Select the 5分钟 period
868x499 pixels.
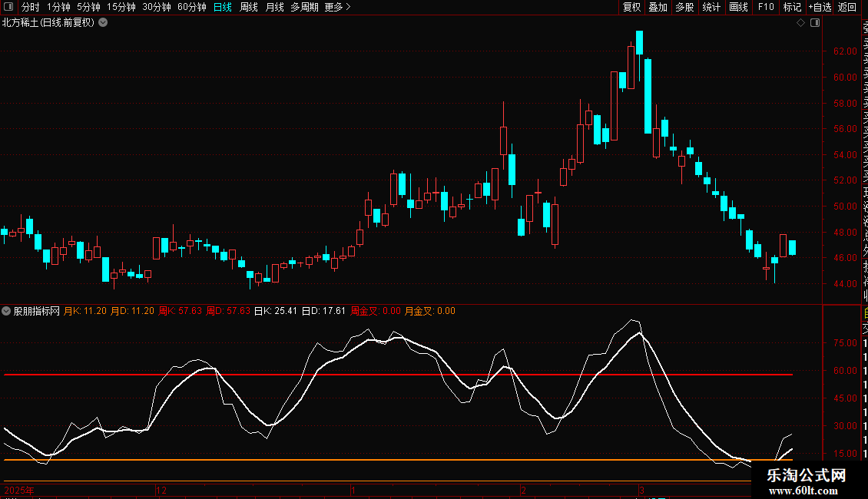click(88, 7)
